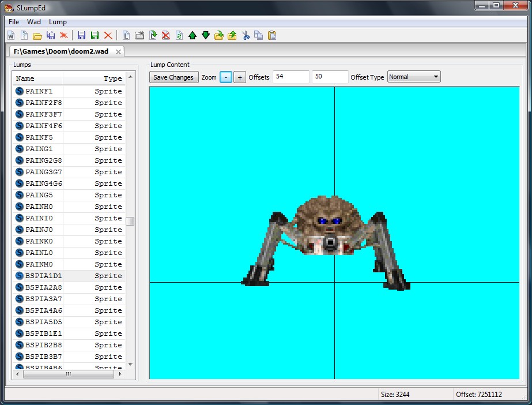Click the lump list vertical scrollbar thumb
This screenshot has height=405, width=532.
click(x=130, y=222)
